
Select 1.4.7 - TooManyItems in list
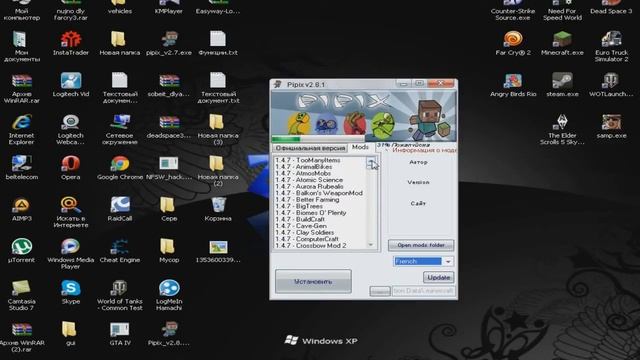click(x=307, y=160)
